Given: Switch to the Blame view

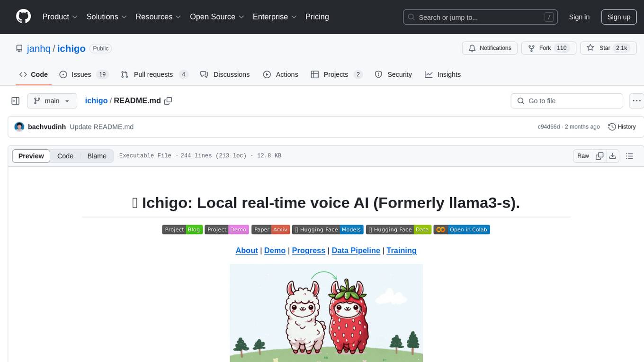Looking at the screenshot, I should click(97, 156).
